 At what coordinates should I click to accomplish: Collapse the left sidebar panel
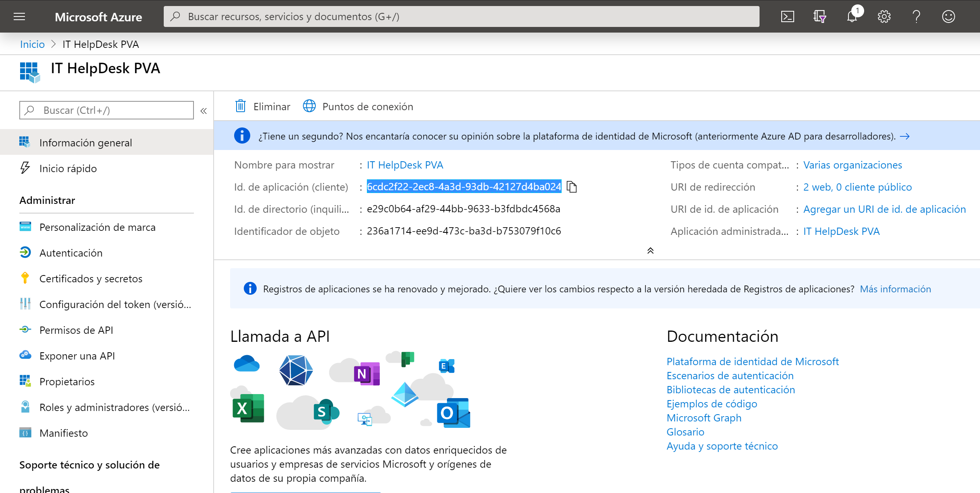pos(204,110)
